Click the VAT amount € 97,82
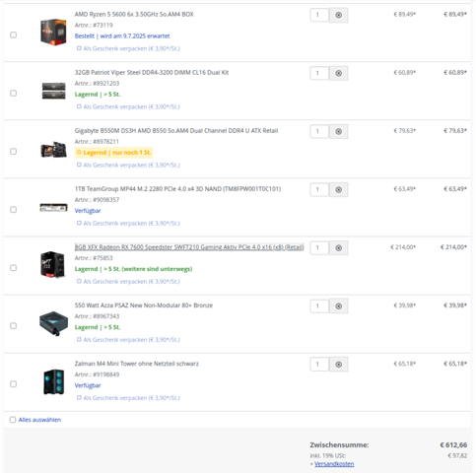This screenshot has width=476, height=473. point(457,455)
